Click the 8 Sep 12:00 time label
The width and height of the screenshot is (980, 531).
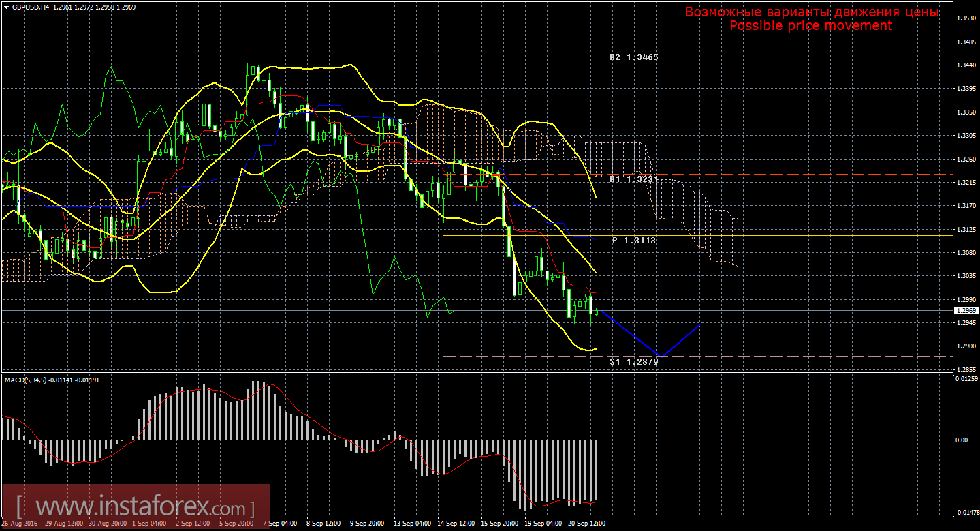click(324, 524)
